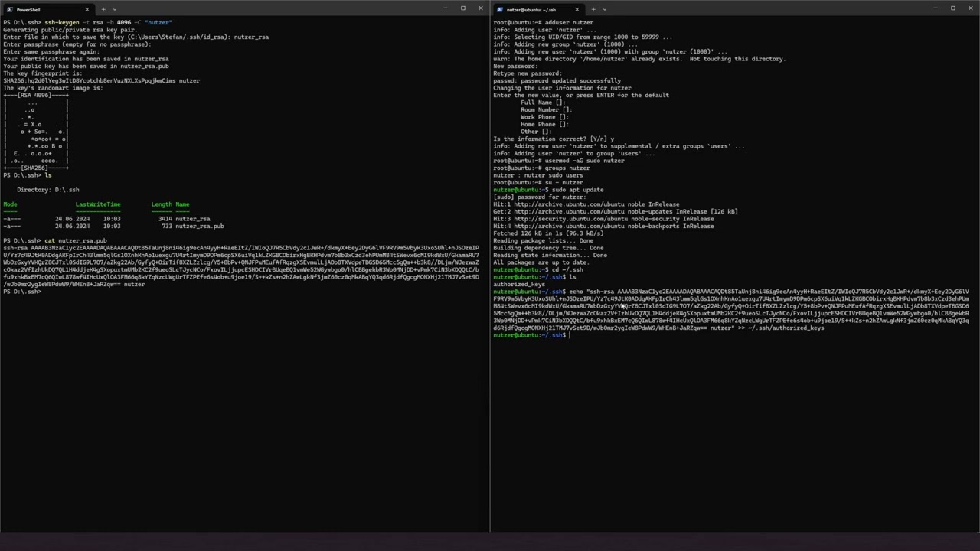Screen dimensions: 980x551
Task: Maximize the Ubuntu terminal window
Action: [952, 8]
